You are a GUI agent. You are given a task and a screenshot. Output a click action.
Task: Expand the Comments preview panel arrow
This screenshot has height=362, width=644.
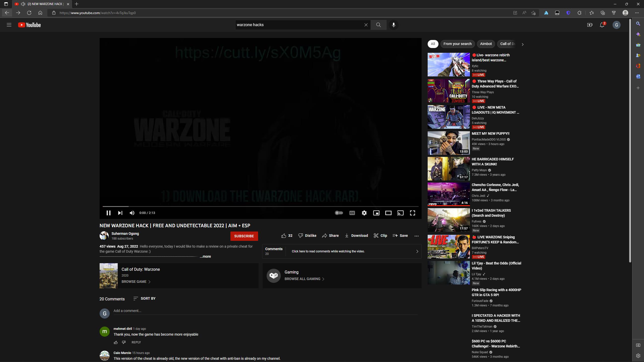(417, 251)
